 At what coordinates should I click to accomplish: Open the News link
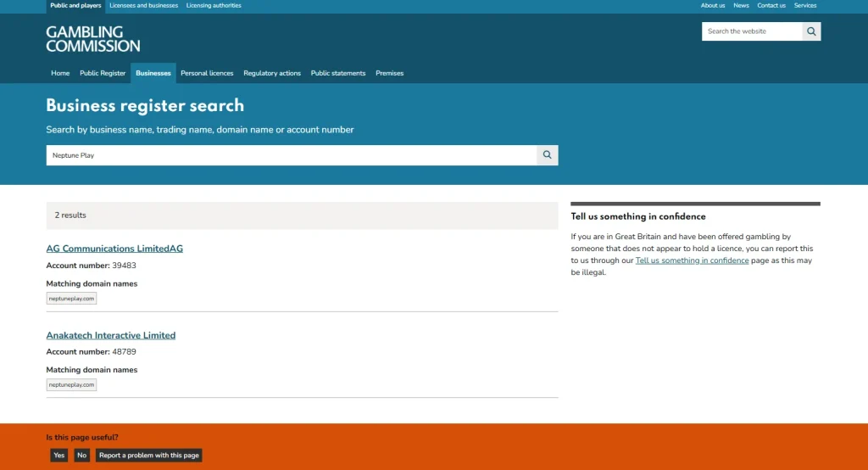[741, 6]
